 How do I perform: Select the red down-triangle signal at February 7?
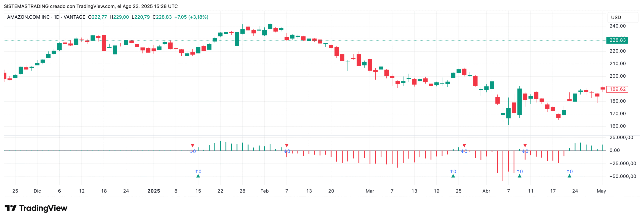pyautogui.click(x=287, y=145)
